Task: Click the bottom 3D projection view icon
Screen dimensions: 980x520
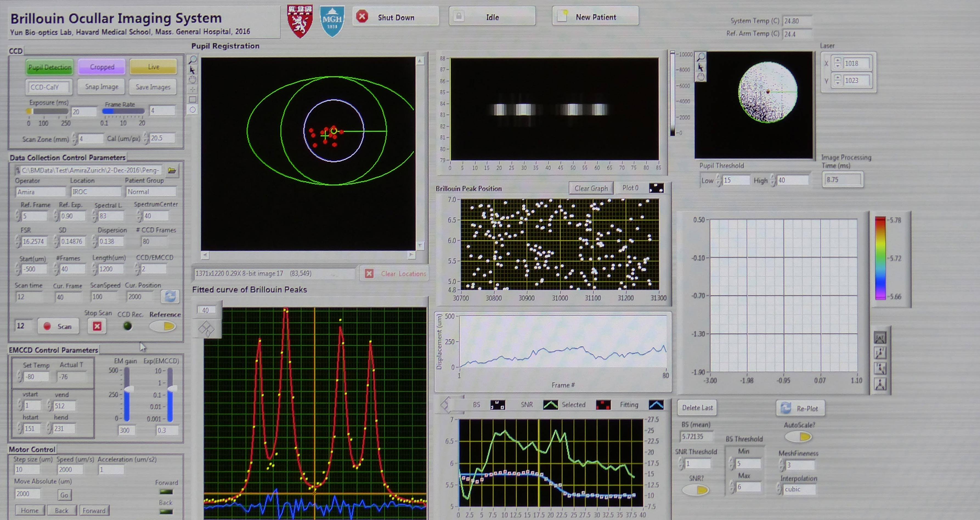Action: [x=880, y=384]
